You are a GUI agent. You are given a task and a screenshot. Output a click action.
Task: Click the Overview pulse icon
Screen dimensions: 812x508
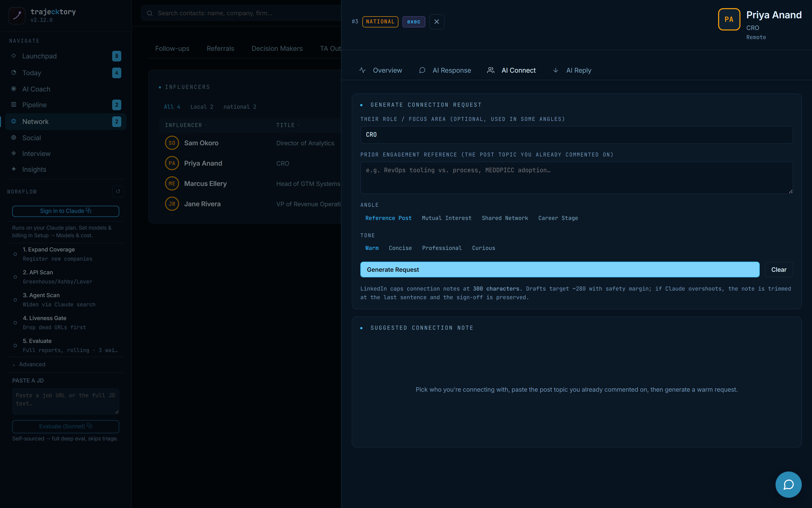[362, 70]
